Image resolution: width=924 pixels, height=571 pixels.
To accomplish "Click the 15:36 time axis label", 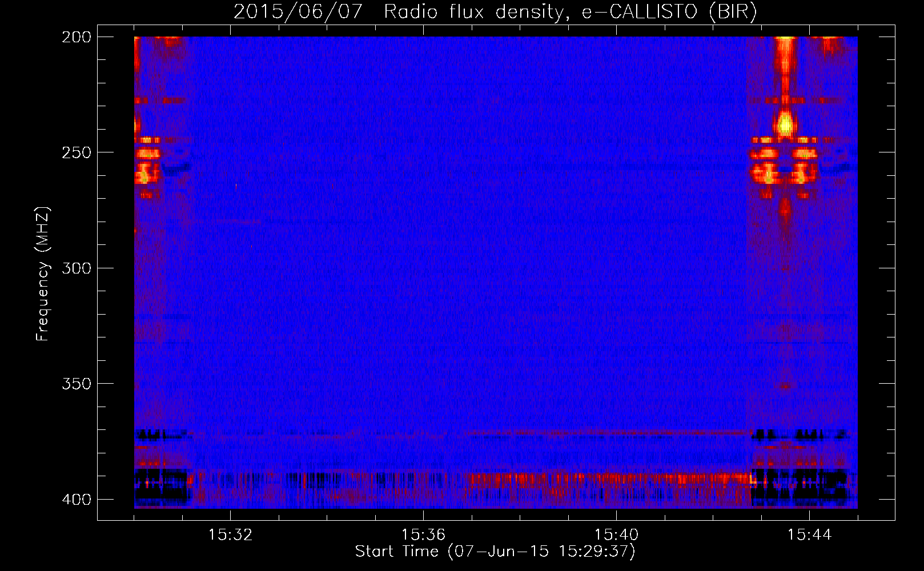I will pos(423,535).
